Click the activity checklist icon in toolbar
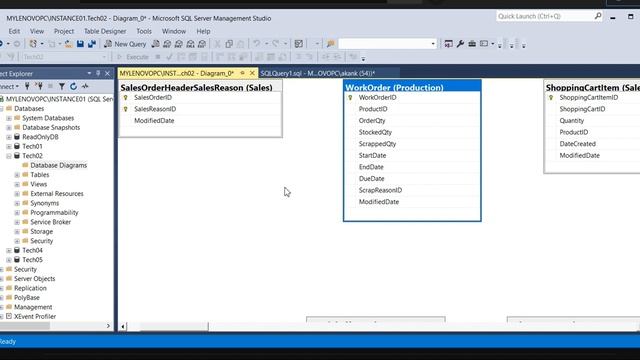This screenshot has height=360, width=640. [299, 44]
